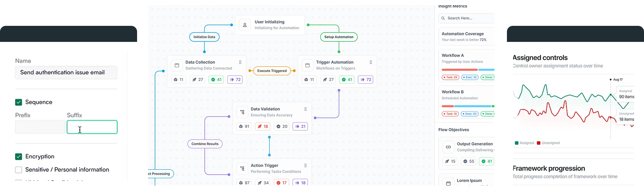This screenshot has height=193, width=644.
Task: Click the branch icon in Data Validation node
Action: coord(242,112)
